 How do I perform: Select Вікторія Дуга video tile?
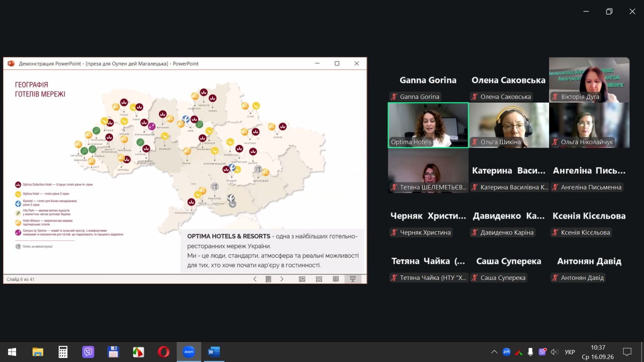click(x=589, y=80)
